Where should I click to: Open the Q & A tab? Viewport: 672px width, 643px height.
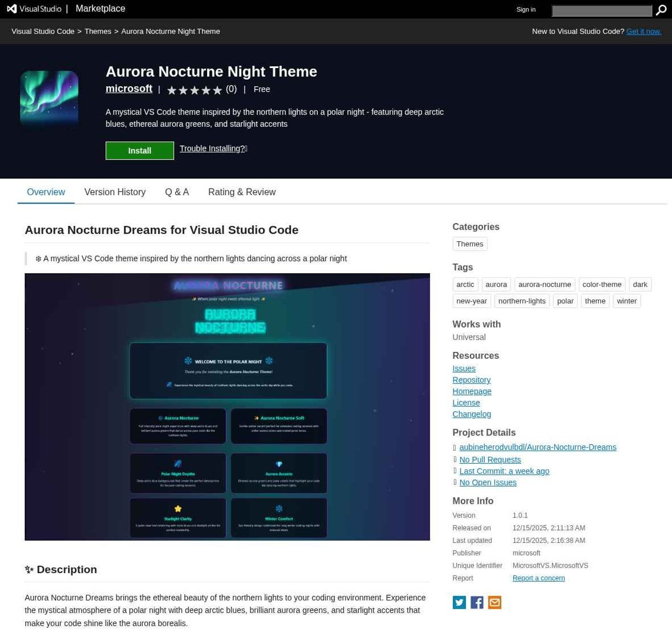(177, 192)
